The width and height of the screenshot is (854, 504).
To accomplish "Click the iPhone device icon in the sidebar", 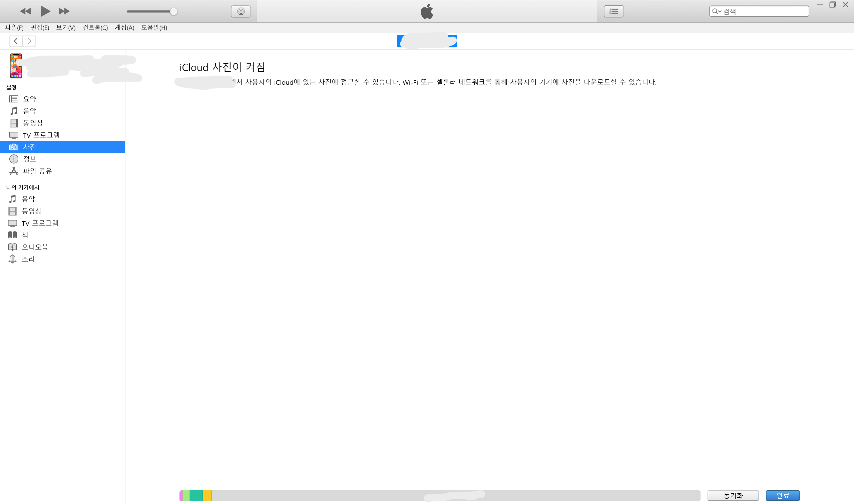I will click(x=16, y=66).
